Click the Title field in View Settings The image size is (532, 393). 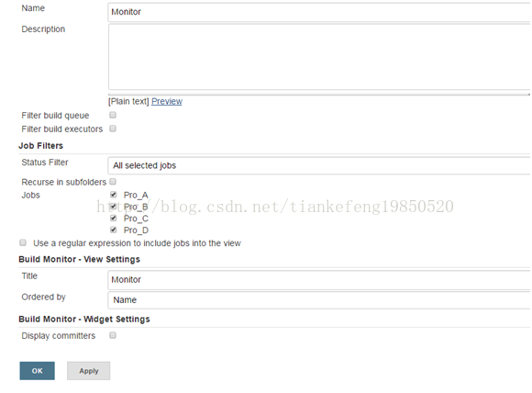(x=319, y=280)
